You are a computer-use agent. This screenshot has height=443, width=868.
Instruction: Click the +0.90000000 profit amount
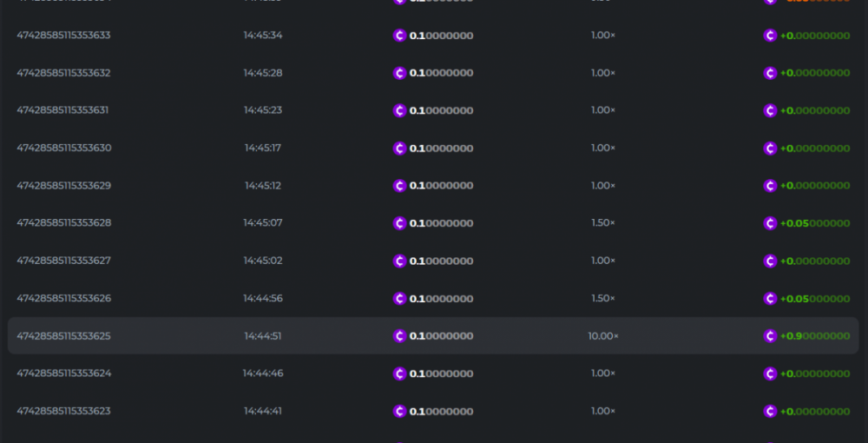click(815, 336)
